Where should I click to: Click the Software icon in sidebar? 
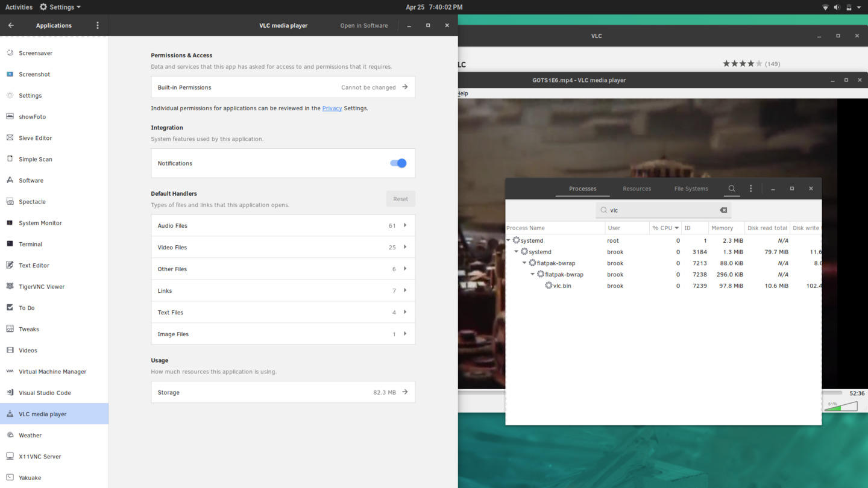[10, 180]
